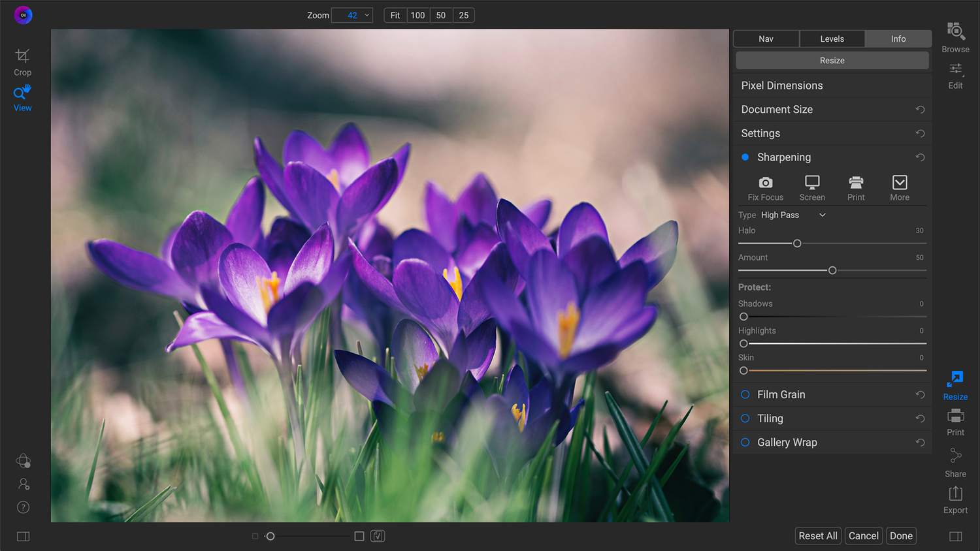This screenshot has height=551, width=980.
Task: Click the Amount slider handle
Action: tap(832, 270)
